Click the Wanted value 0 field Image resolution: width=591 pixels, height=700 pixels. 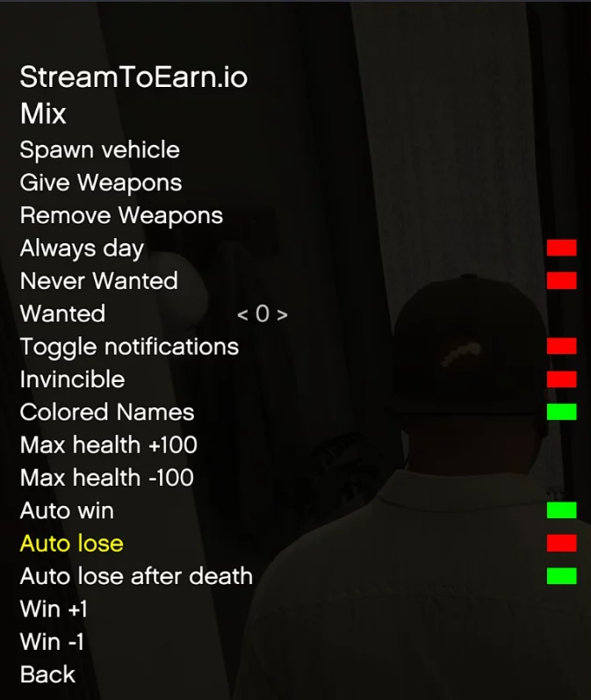263,314
